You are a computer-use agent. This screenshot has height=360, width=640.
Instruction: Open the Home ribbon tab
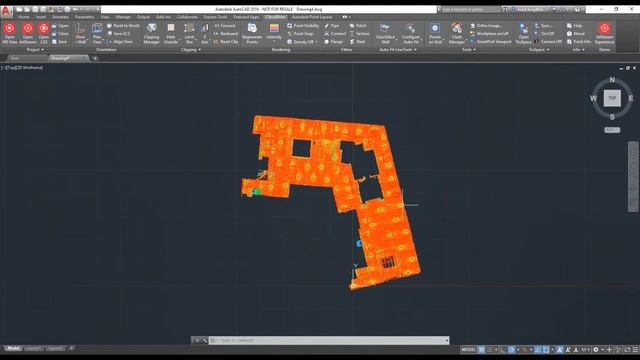[24, 17]
